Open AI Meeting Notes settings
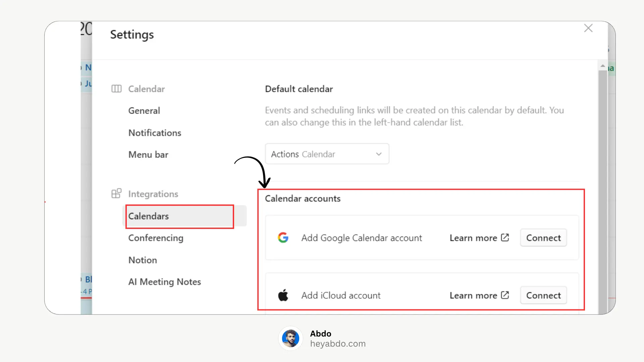 click(x=164, y=282)
